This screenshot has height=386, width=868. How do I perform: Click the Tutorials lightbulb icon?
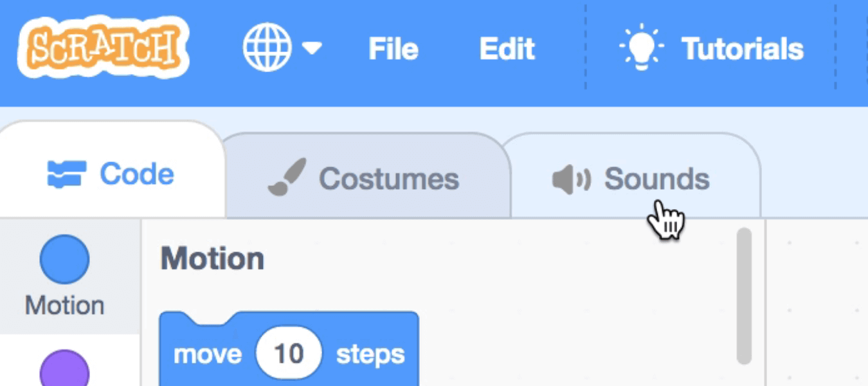(x=640, y=48)
